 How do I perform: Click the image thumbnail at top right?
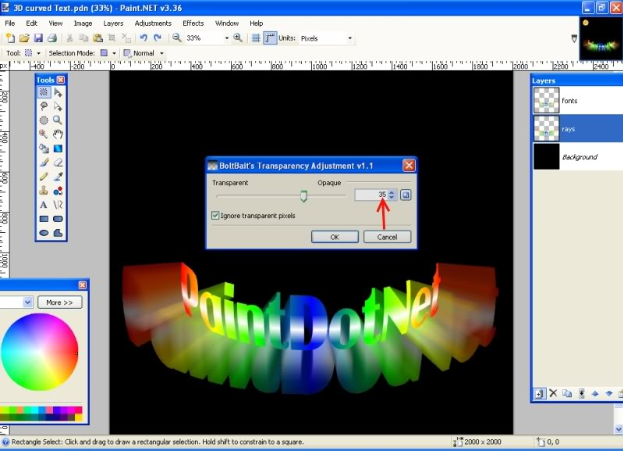tap(601, 39)
